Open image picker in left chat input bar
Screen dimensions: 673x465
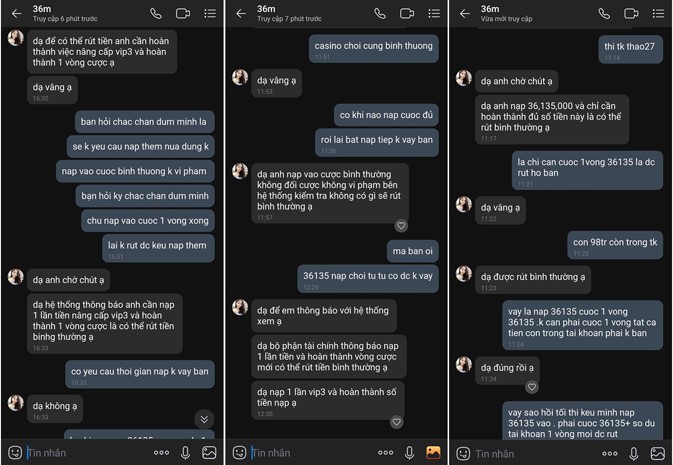pyautogui.click(x=209, y=452)
